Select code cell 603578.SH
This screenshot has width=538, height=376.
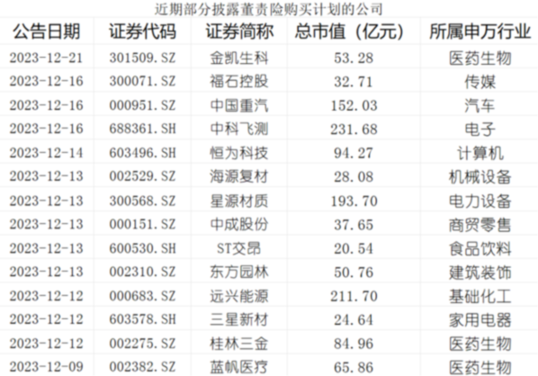[142, 319]
